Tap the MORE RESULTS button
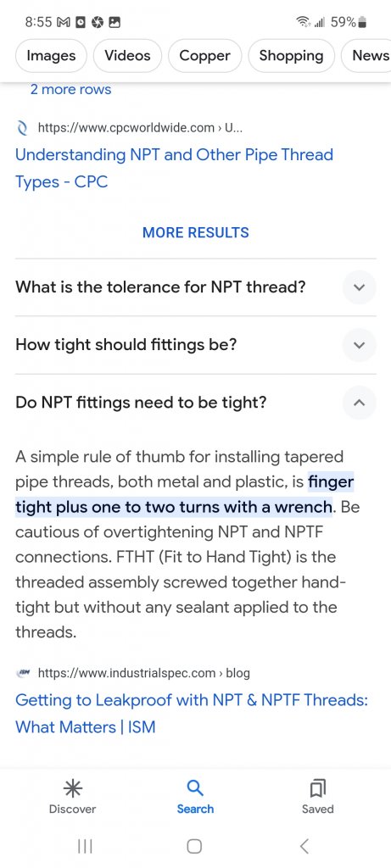This screenshot has height=868, width=391. pos(195,232)
